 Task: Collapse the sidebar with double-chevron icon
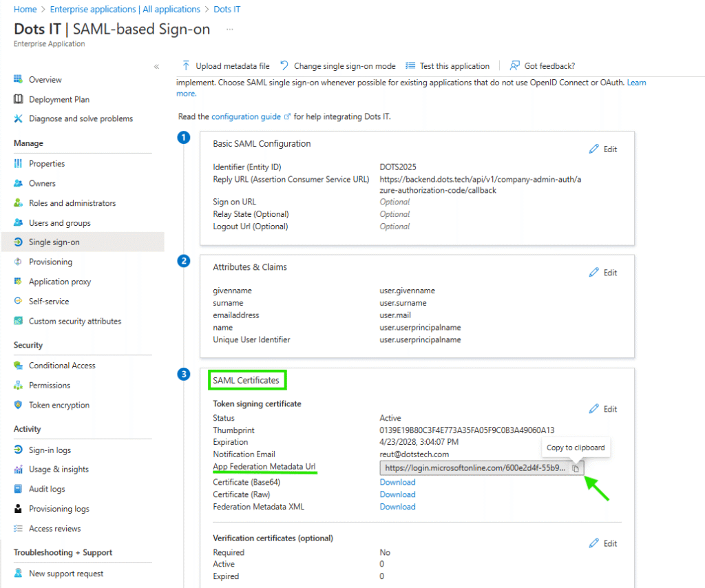[x=156, y=67]
